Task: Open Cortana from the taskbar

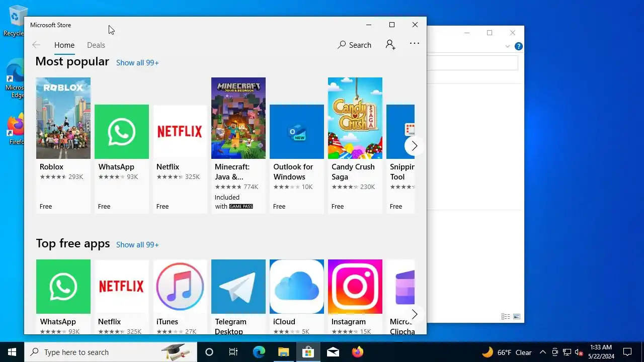Action: click(209, 352)
